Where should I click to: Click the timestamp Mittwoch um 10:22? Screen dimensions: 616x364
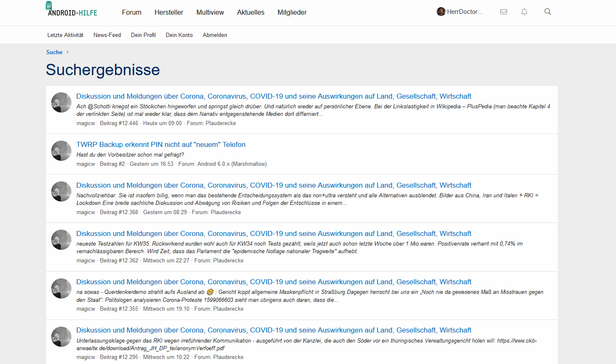166,357
